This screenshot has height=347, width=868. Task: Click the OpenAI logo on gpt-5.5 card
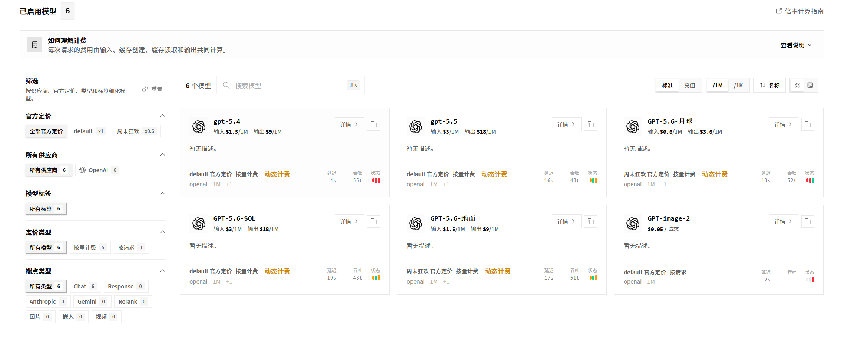point(416,127)
